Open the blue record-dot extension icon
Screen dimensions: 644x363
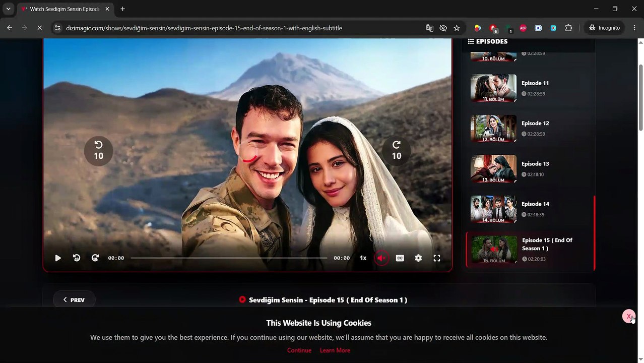[x=553, y=28]
